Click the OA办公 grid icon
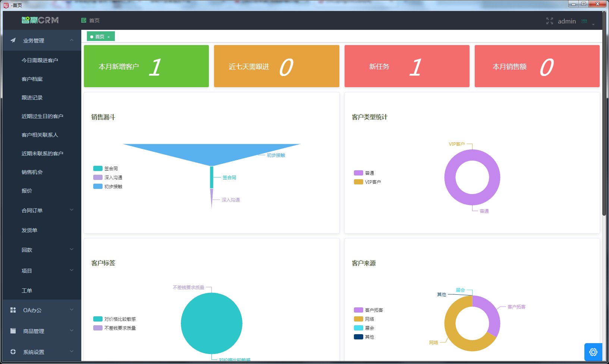Viewport: 609px width, 364px height. coord(13,310)
